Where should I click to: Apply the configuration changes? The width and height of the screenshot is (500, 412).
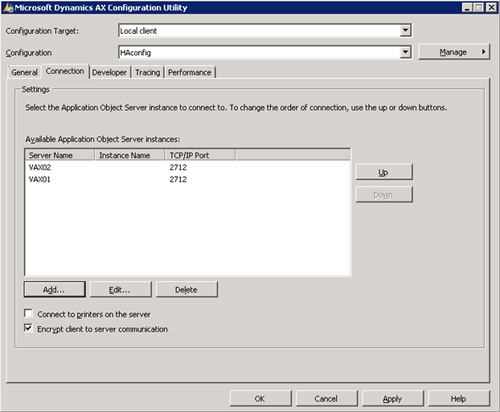[x=392, y=399]
